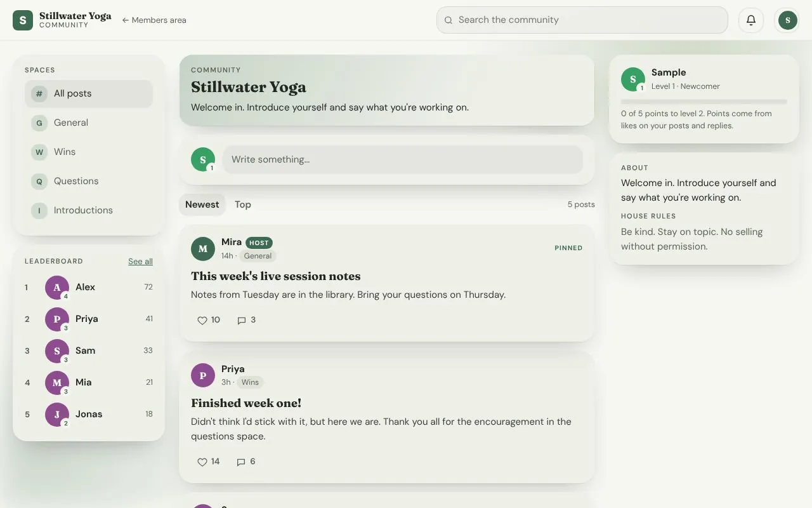Open the Questions space
Image resolution: width=812 pixels, height=508 pixels.
[x=89, y=181]
